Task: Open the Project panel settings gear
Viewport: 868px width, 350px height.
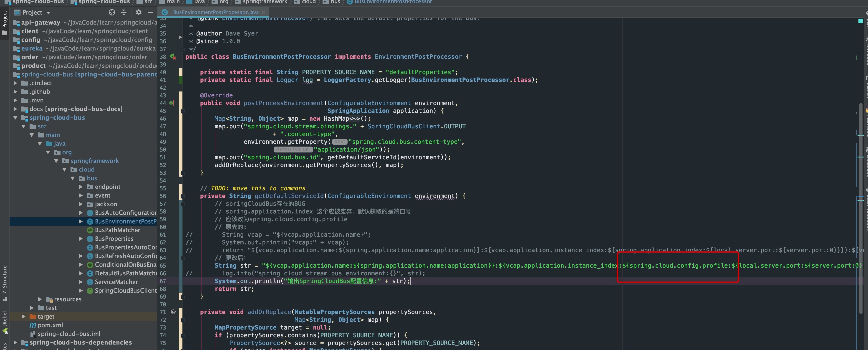Action: (x=139, y=13)
